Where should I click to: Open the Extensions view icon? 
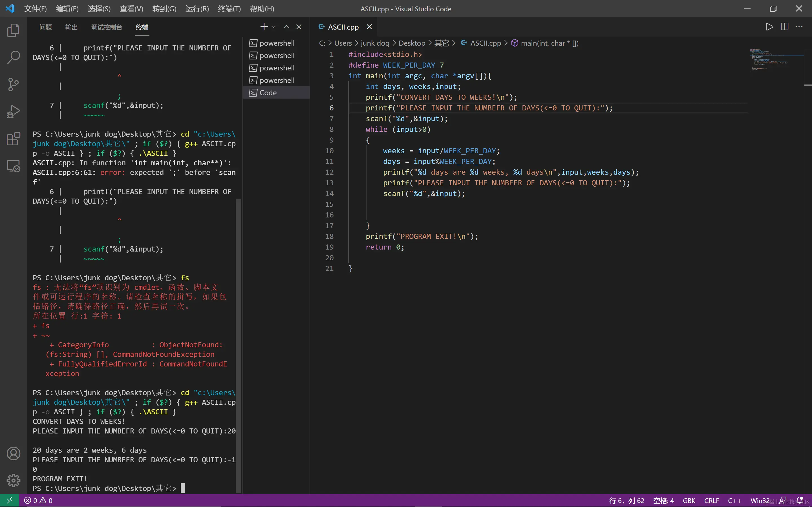click(x=14, y=139)
